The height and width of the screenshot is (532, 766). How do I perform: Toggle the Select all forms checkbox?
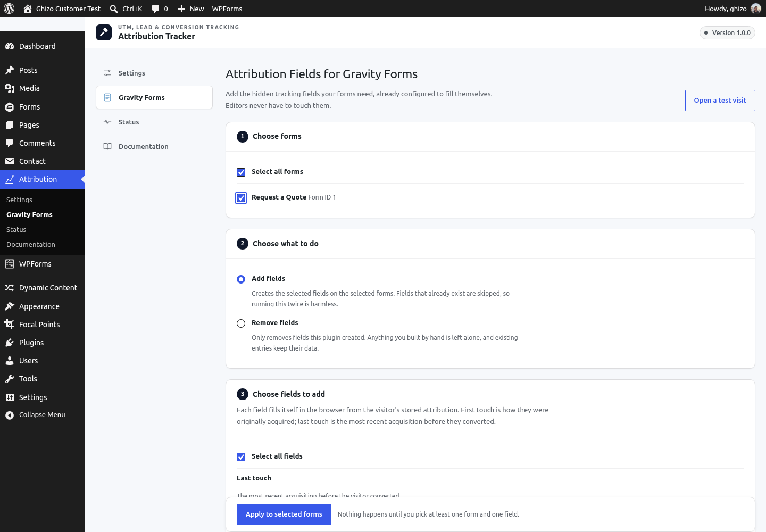coord(241,172)
